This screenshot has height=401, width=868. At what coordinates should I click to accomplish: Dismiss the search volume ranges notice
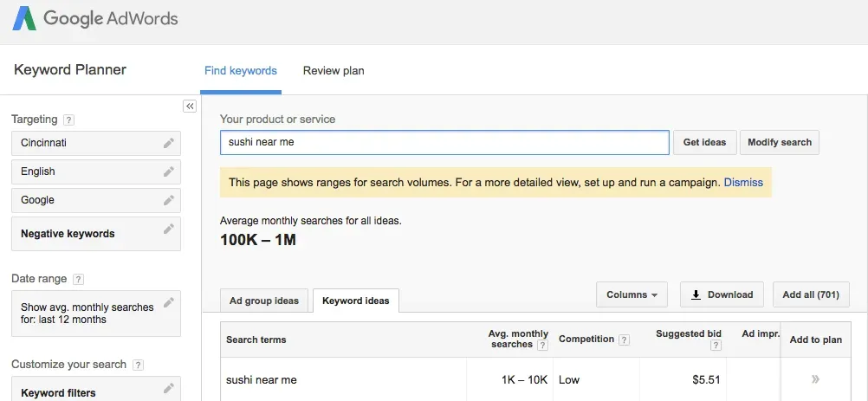pos(743,183)
